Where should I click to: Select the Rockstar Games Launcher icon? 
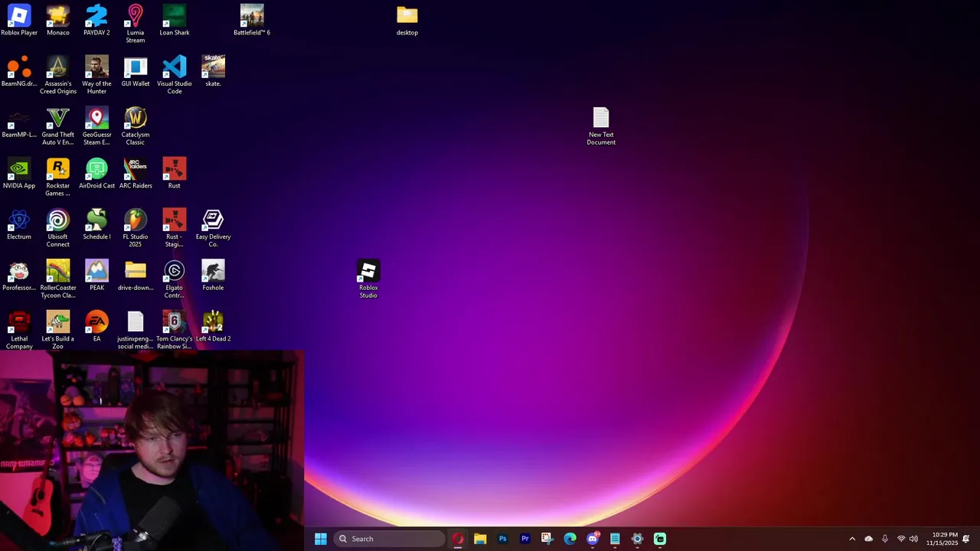click(x=58, y=177)
